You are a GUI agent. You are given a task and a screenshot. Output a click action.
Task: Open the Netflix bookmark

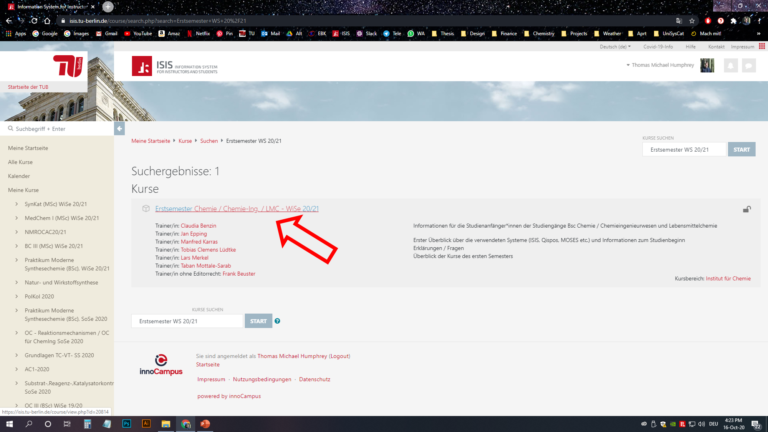[x=198, y=34]
